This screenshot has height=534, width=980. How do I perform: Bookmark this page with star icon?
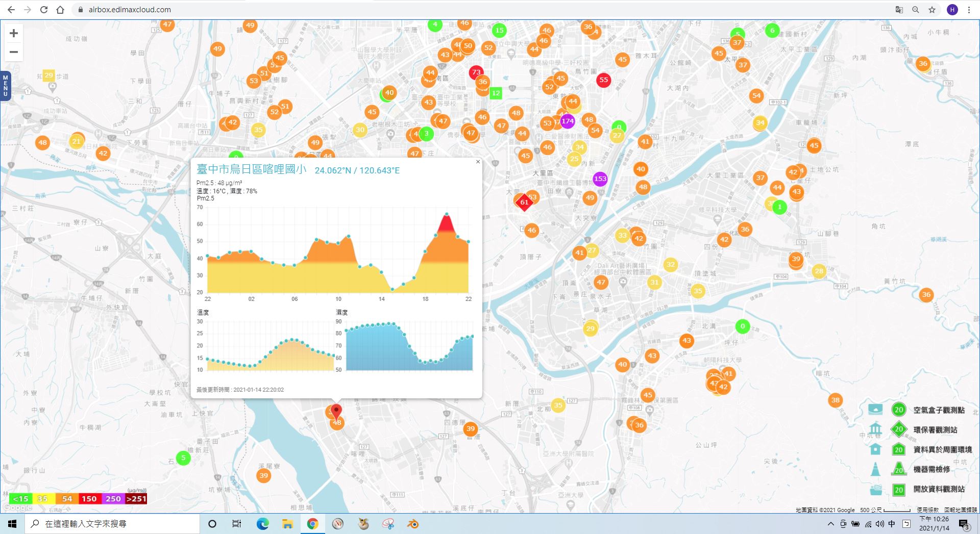coord(932,10)
